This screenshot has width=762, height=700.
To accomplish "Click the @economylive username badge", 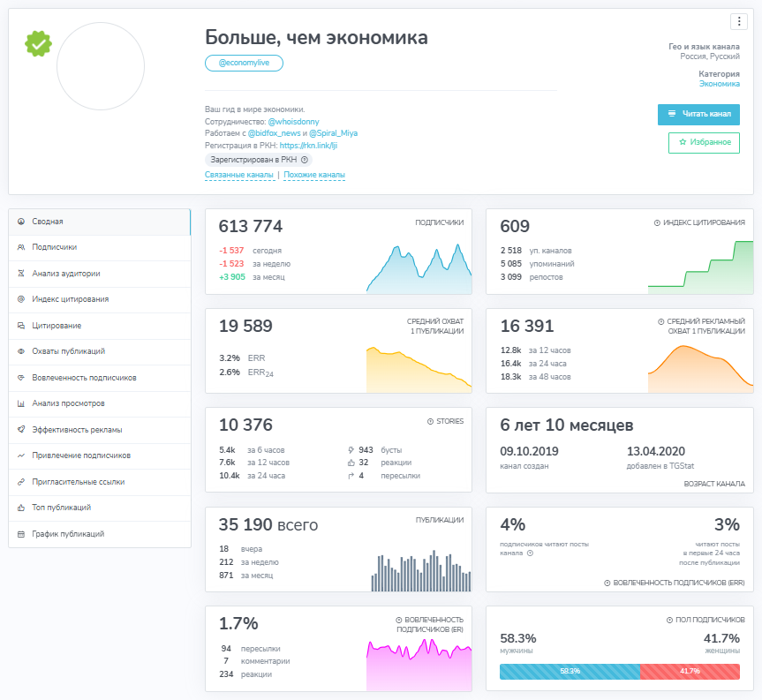I will pyautogui.click(x=244, y=64).
